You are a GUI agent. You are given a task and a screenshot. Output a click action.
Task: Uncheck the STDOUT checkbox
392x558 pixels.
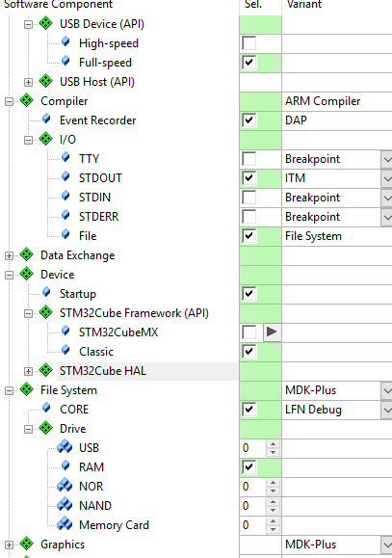[248, 178]
